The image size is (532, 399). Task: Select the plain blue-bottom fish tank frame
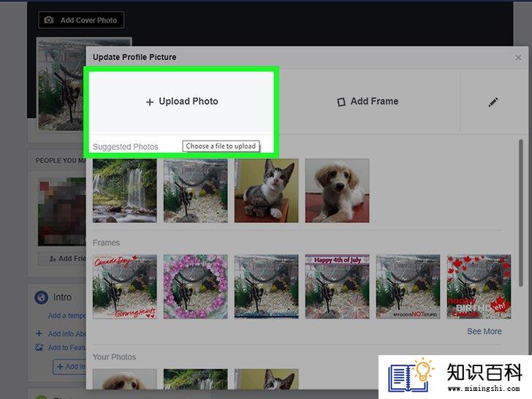(x=266, y=286)
